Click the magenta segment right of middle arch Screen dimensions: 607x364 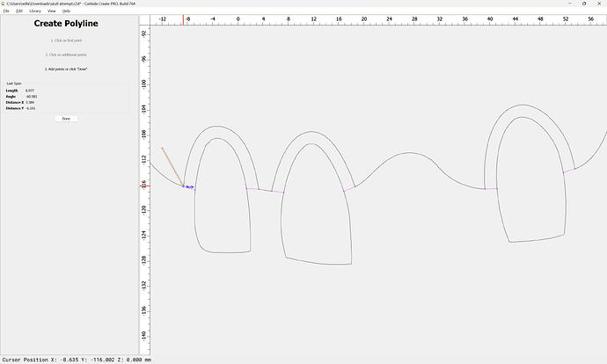pyautogui.click(x=348, y=188)
